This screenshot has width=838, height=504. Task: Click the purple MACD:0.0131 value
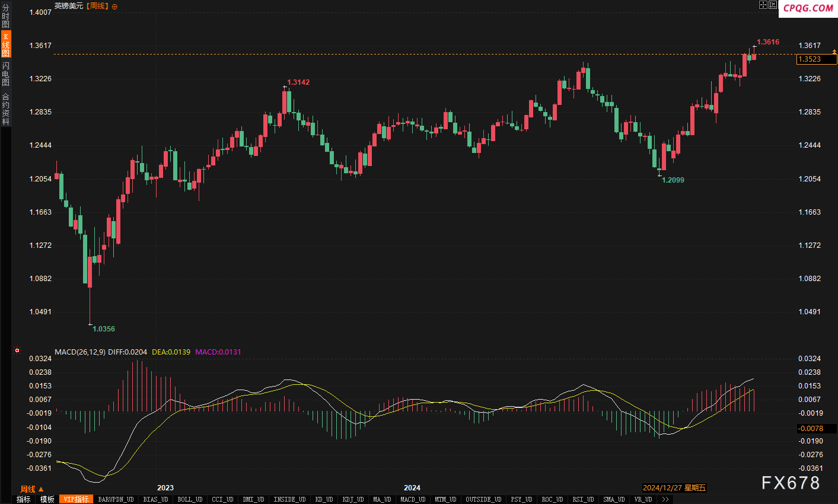tap(218, 352)
